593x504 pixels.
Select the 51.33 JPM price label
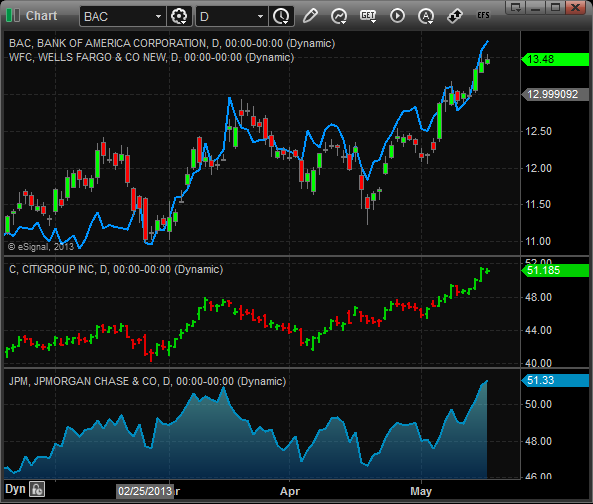tap(555, 380)
